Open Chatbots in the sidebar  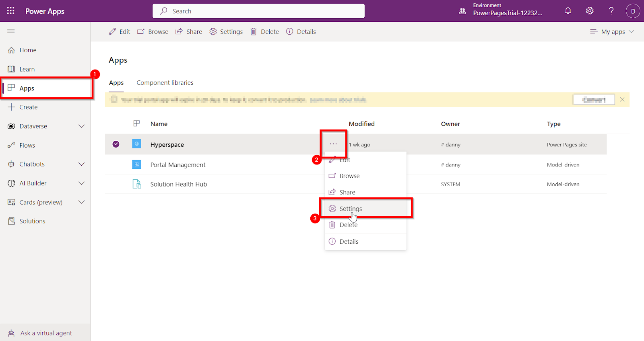pyautogui.click(x=32, y=164)
